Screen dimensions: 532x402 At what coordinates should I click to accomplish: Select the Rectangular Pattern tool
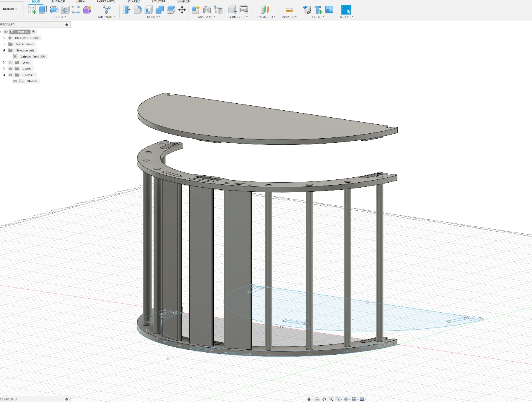coord(76,9)
